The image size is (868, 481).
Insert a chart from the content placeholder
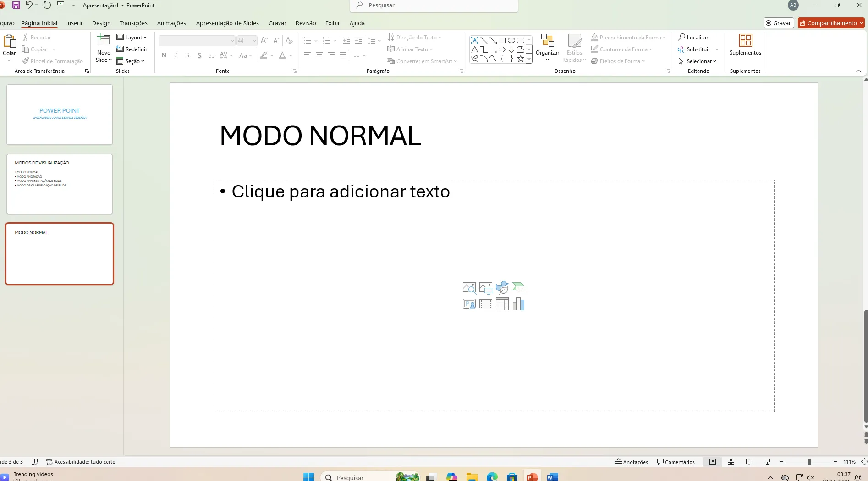click(x=519, y=304)
